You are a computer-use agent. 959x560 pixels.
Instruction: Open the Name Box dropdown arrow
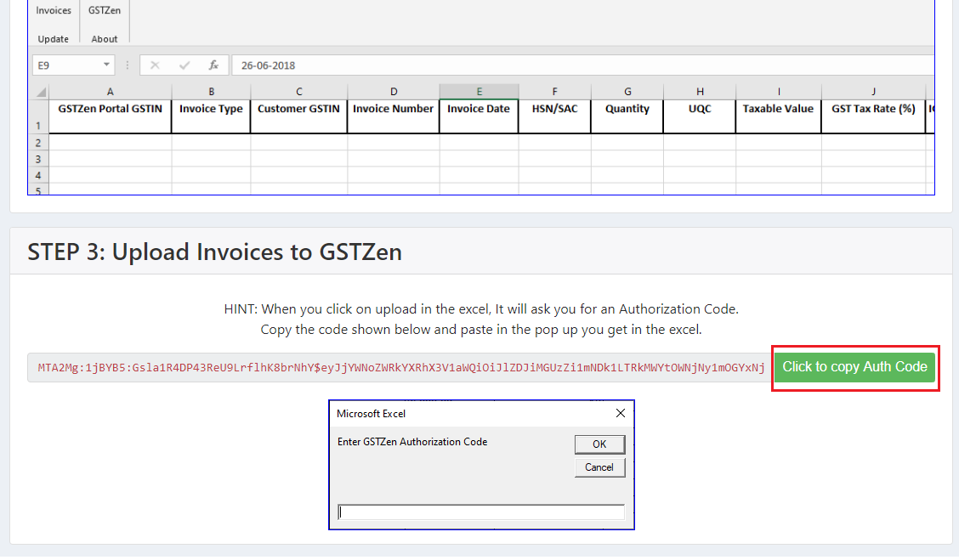(106, 65)
